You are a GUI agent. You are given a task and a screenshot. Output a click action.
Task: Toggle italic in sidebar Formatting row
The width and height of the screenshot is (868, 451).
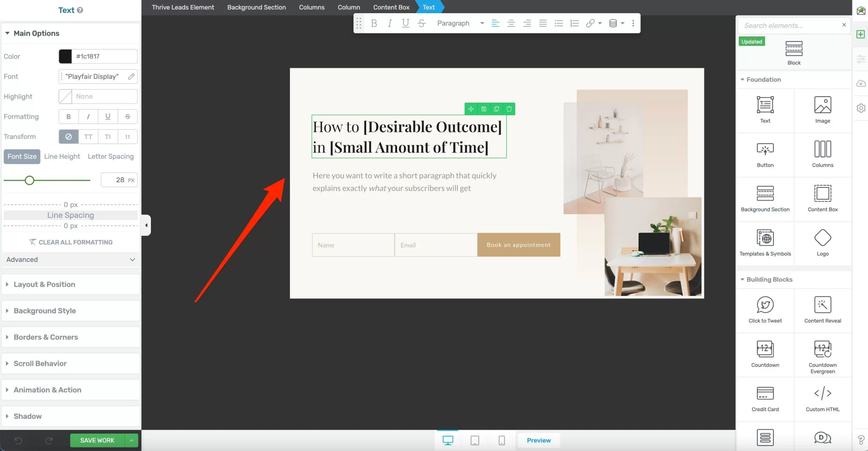[88, 117]
